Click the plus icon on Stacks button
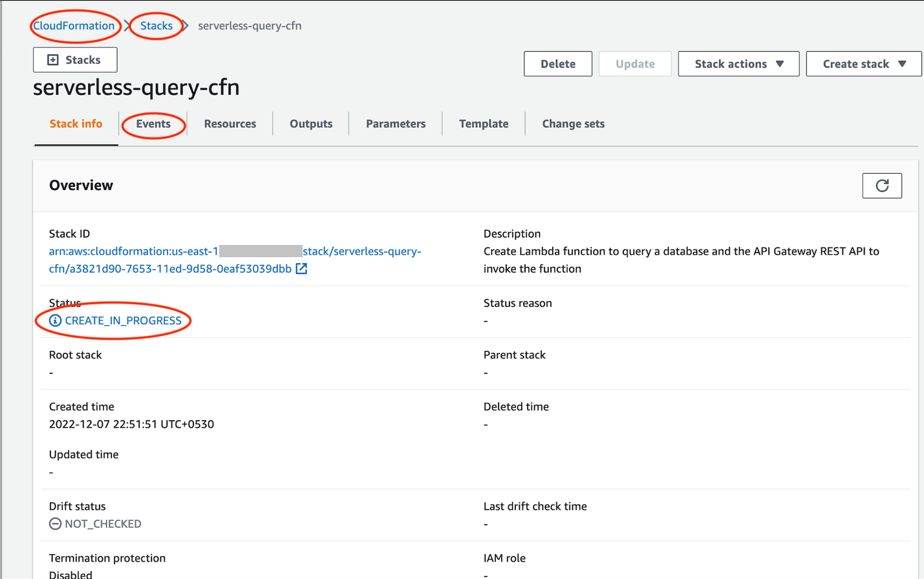Image resolution: width=924 pixels, height=579 pixels. tap(53, 60)
